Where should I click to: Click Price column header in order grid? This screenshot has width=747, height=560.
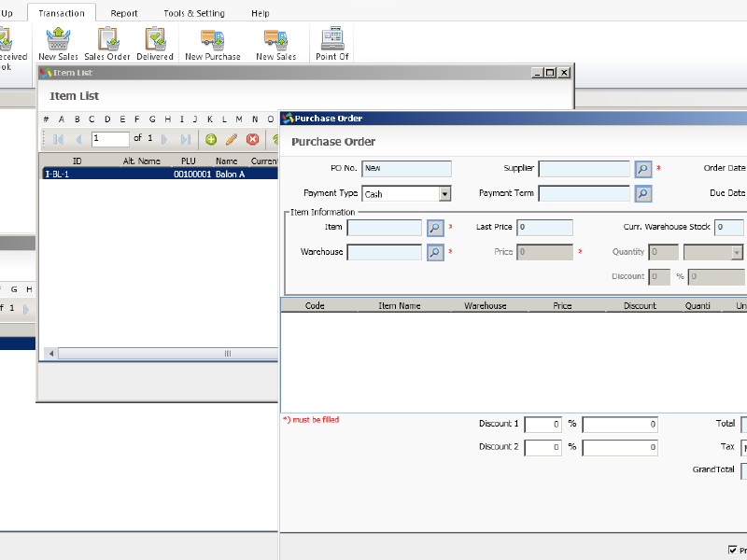click(562, 306)
